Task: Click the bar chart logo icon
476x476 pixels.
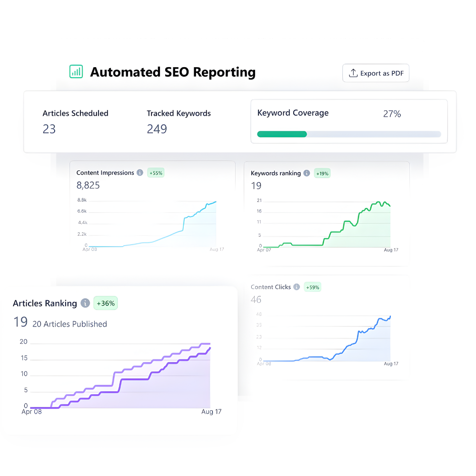Action: click(76, 72)
